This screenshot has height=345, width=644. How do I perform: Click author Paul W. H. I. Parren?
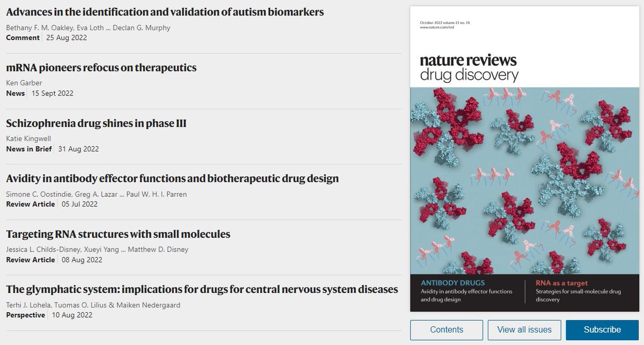coord(156,194)
